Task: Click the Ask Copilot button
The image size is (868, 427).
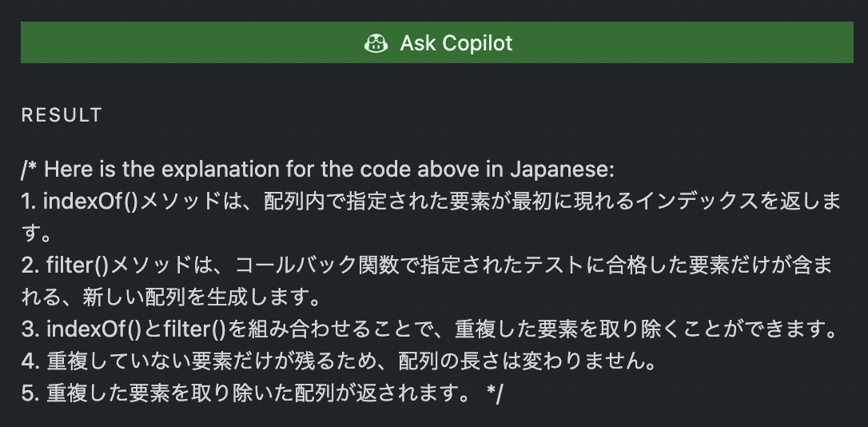Action: (436, 42)
